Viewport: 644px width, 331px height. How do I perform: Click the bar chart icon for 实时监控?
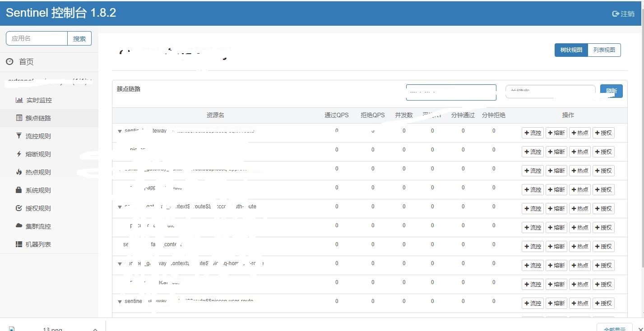pos(19,100)
